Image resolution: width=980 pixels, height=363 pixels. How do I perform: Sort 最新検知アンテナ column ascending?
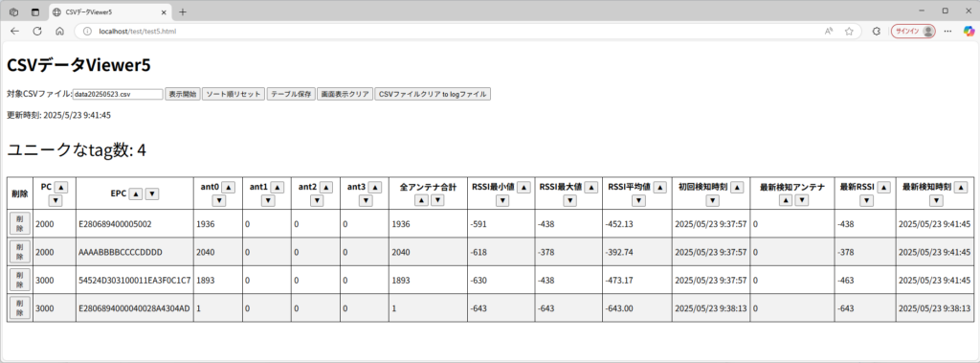click(x=785, y=201)
